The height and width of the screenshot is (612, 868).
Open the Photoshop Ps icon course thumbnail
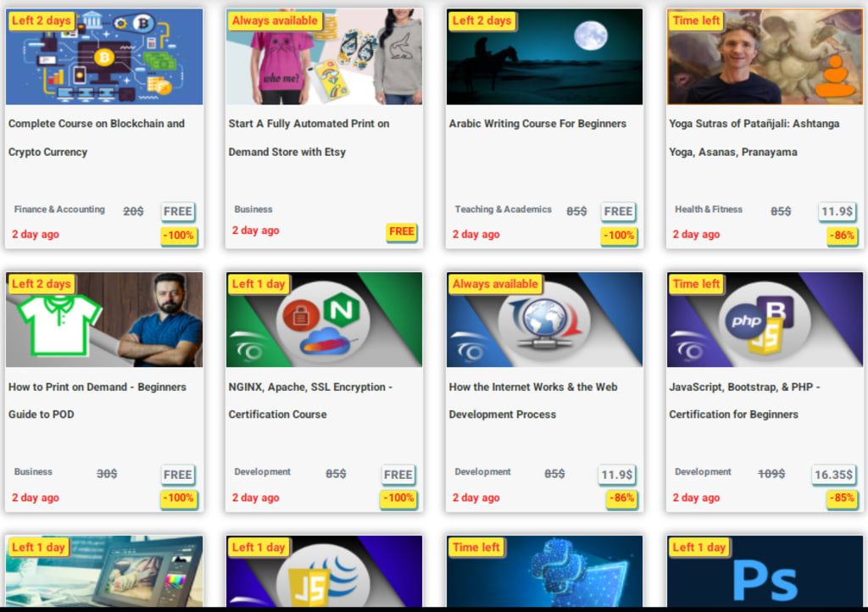(x=765, y=571)
